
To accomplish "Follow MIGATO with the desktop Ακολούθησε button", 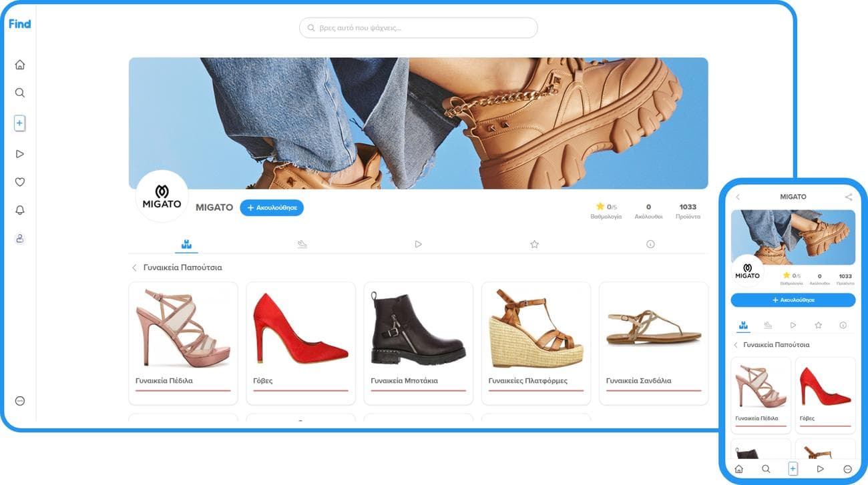I will tap(272, 208).
